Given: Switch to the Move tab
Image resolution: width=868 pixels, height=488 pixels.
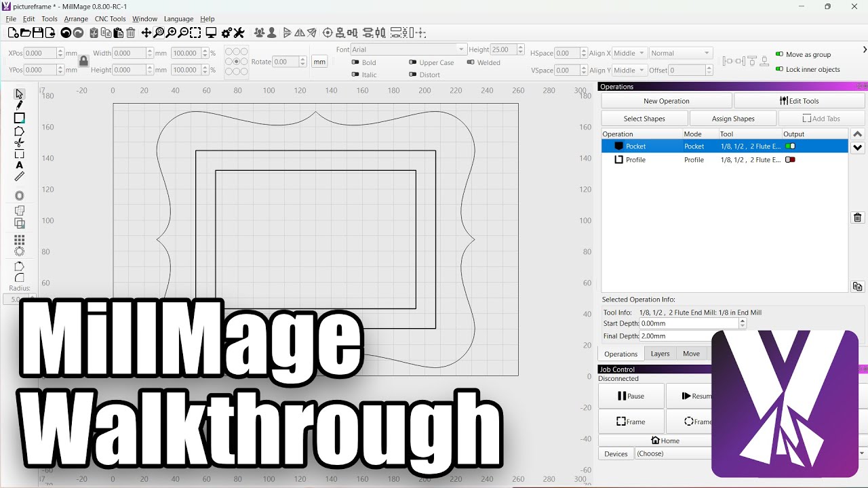Looking at the screenshot, I should point(691,354).
